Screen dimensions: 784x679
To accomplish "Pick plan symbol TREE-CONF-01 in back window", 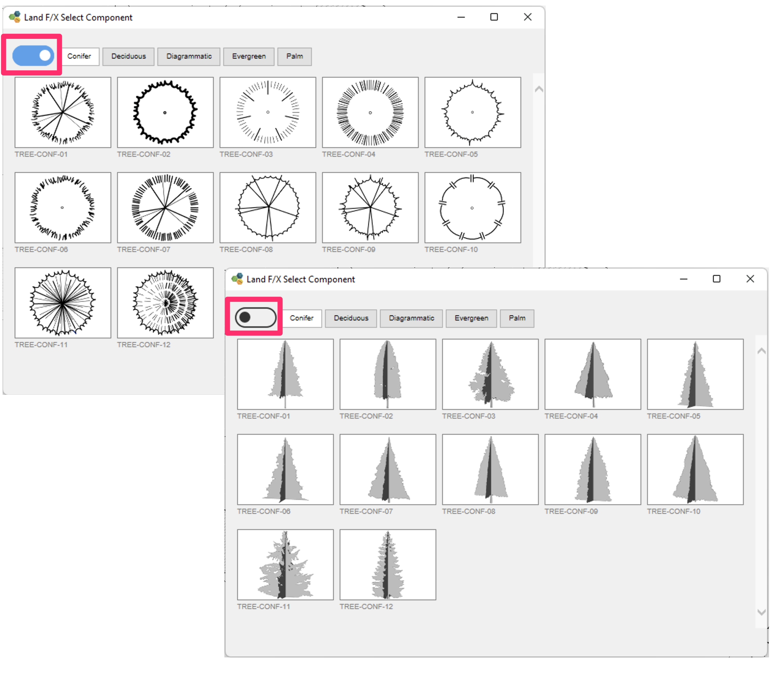I will click(x=63, y=112).
